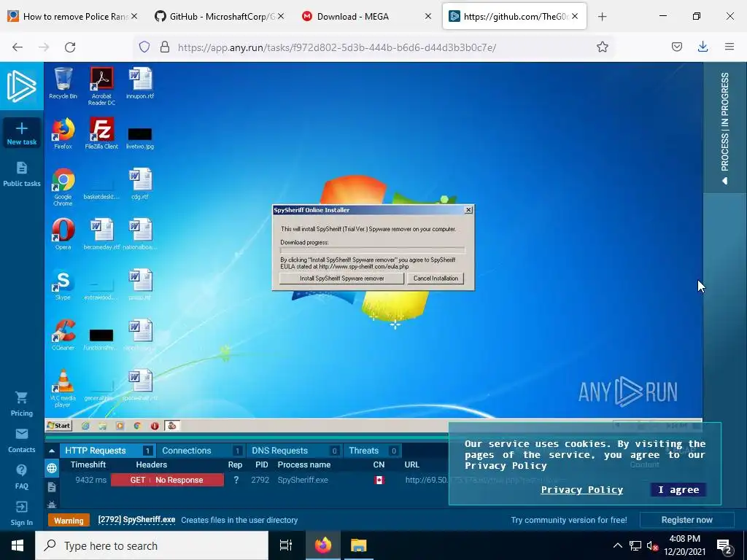Switch to the GitHub MicroshaftCorp browser tab
This screenshot has height=560, width=747.
click(x=220, y=16)
